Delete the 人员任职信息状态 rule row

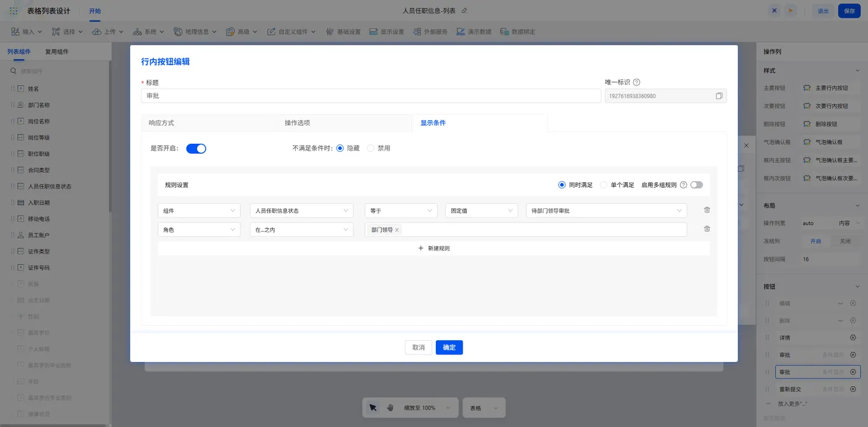click(x=707, y=210)
